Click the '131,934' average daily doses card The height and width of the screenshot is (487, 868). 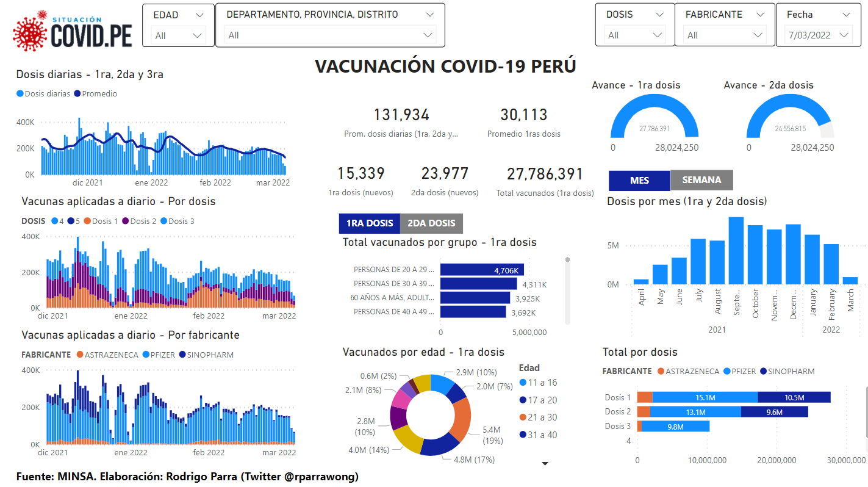pyautogui.click(x=401, y=122)
